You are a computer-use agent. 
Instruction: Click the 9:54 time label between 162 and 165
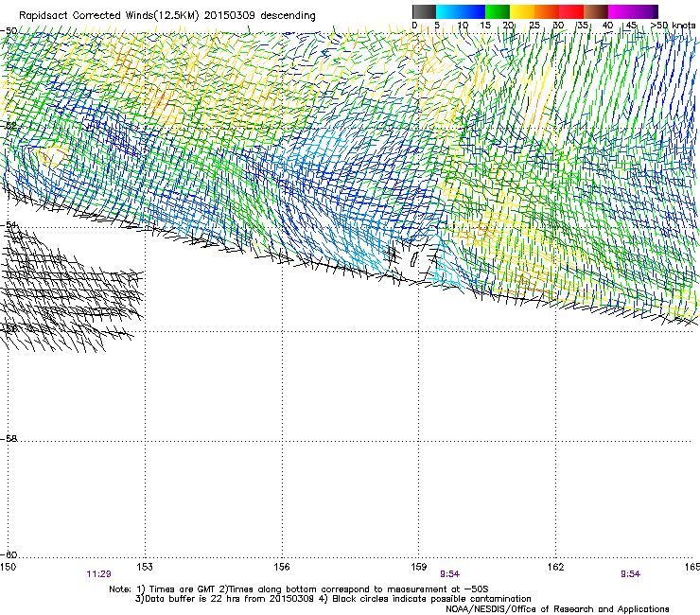click(630, 574)
